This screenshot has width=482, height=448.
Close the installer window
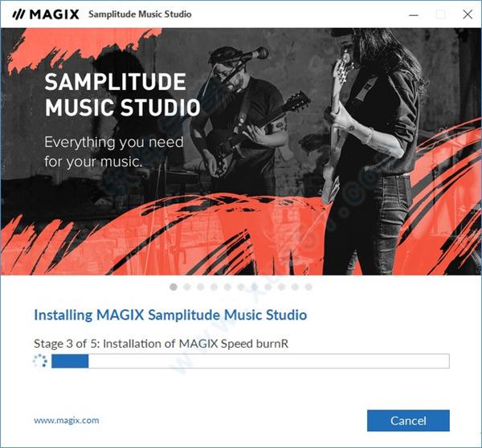(x=468, y=14)
